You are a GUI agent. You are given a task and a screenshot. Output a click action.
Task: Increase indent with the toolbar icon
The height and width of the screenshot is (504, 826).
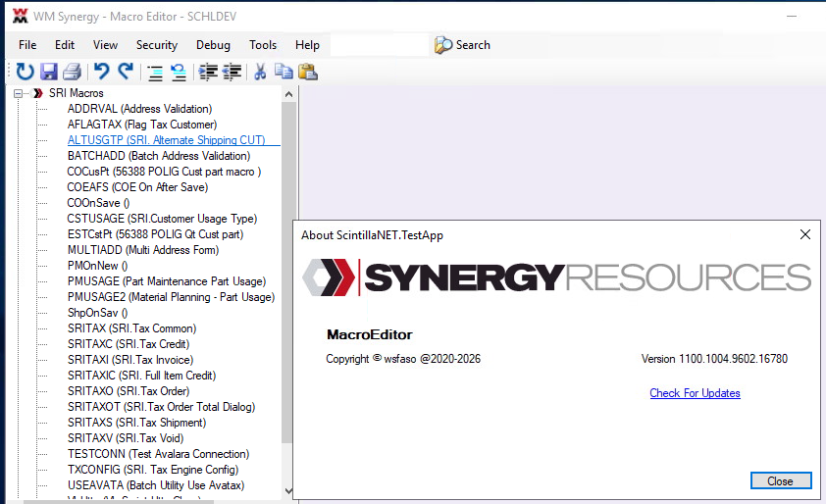[x=208, y=72]
